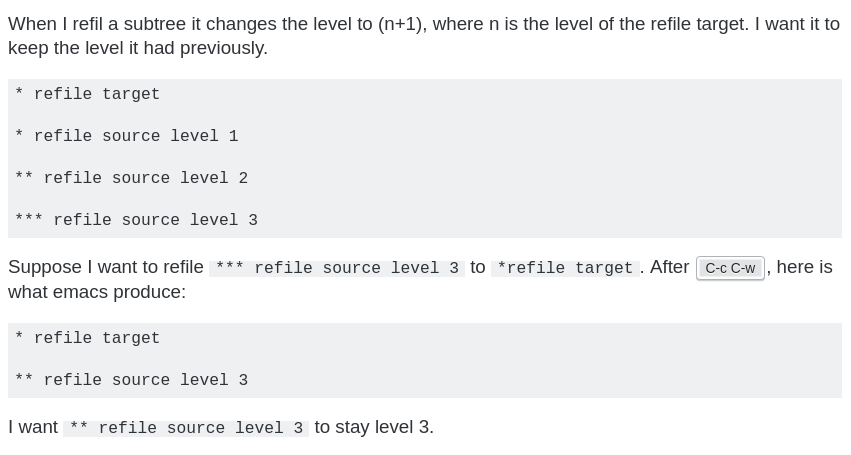Click "* refile target" line in second code block
The height and width of the screenshot is (455, 851).
(x=88, y=339)
